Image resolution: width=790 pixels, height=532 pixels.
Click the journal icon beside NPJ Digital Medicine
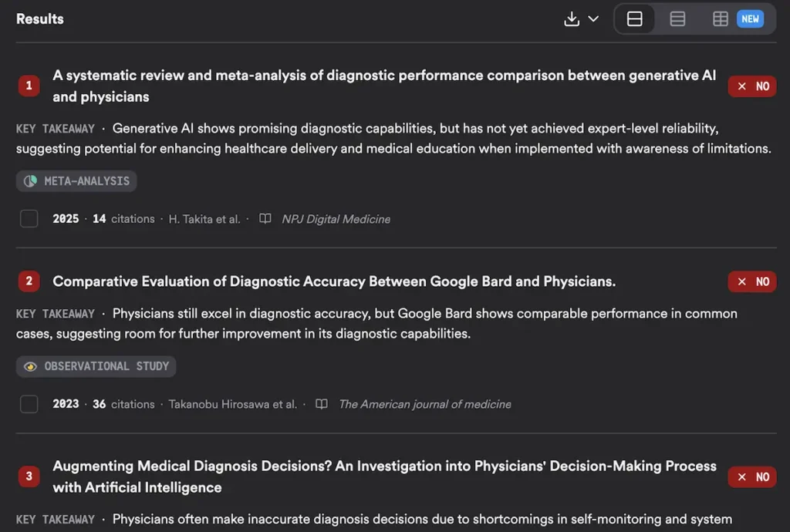265,219
